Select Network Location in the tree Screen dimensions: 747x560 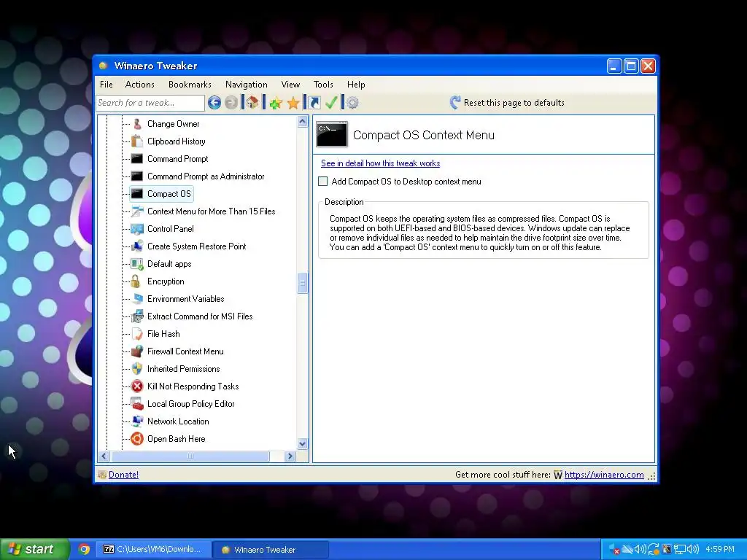point(178,421)
